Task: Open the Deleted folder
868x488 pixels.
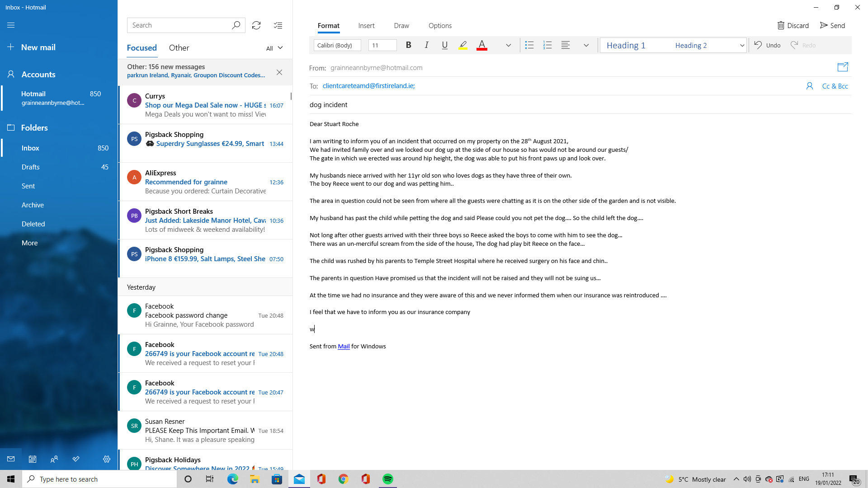Action: (59, 224)
